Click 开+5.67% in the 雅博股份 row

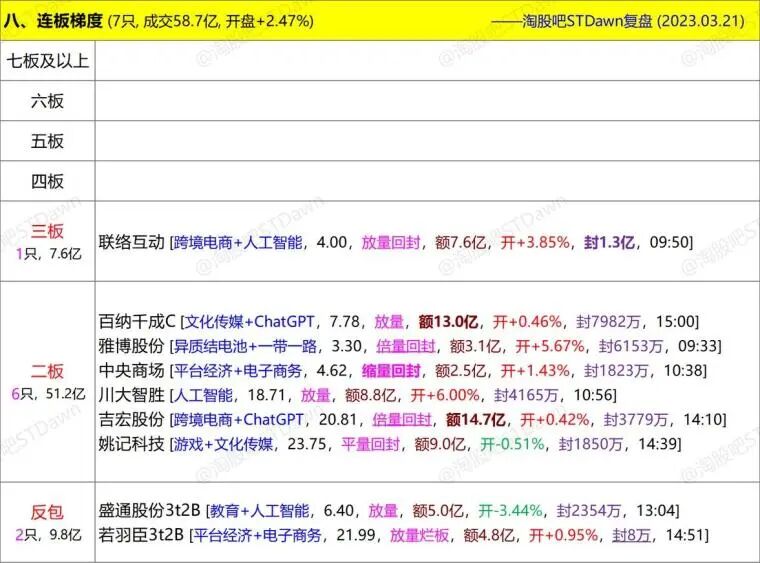point(550,346)
